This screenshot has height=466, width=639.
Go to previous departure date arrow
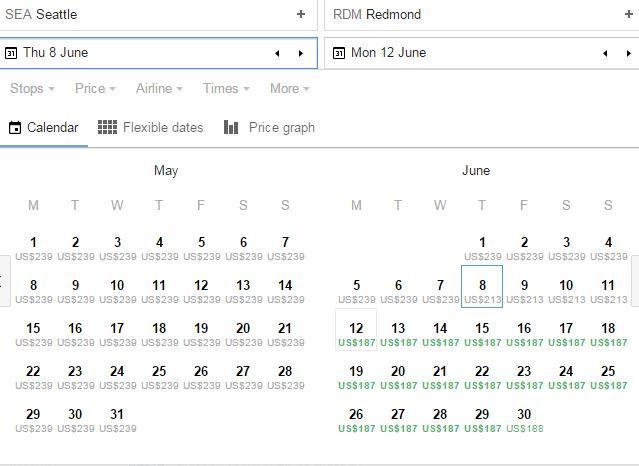click(x=278, y=53)
